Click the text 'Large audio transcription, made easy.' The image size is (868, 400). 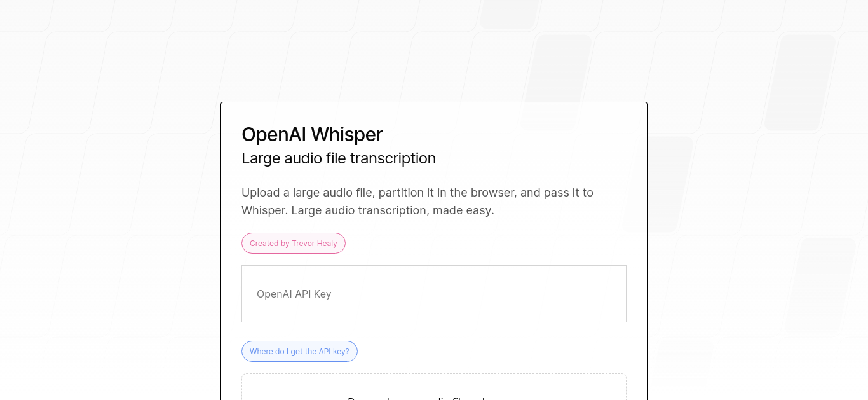pos(393,210)
